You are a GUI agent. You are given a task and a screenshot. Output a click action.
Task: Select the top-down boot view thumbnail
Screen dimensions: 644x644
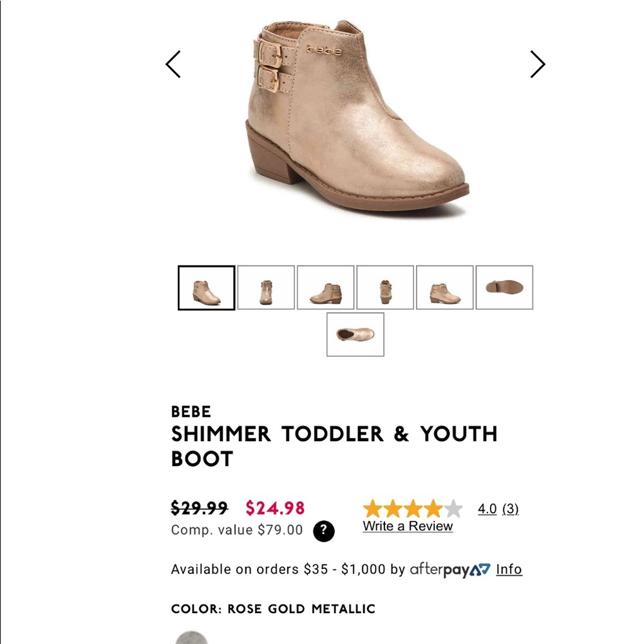tap(355, 334)
